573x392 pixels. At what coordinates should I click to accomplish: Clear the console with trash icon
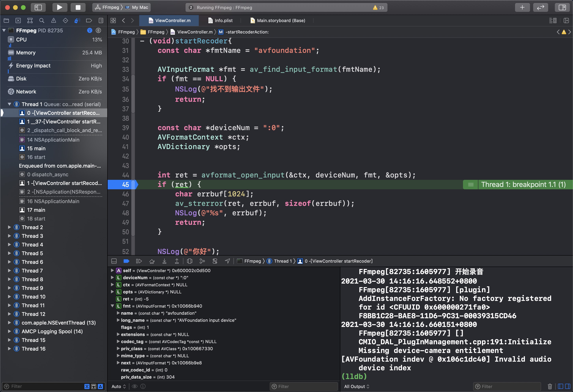[550, 386]
